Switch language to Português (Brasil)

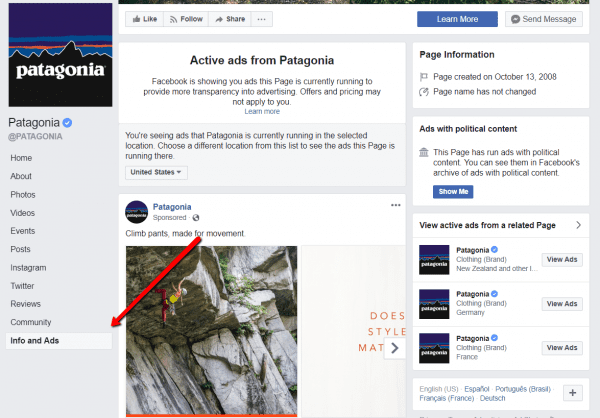pyautogui.click(x=523, y=389)
